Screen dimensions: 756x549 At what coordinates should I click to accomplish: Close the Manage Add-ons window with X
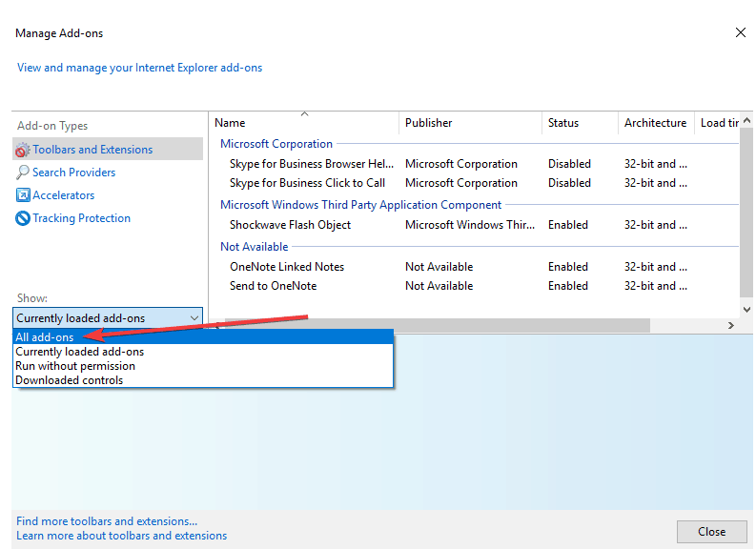tap(741, 32)
